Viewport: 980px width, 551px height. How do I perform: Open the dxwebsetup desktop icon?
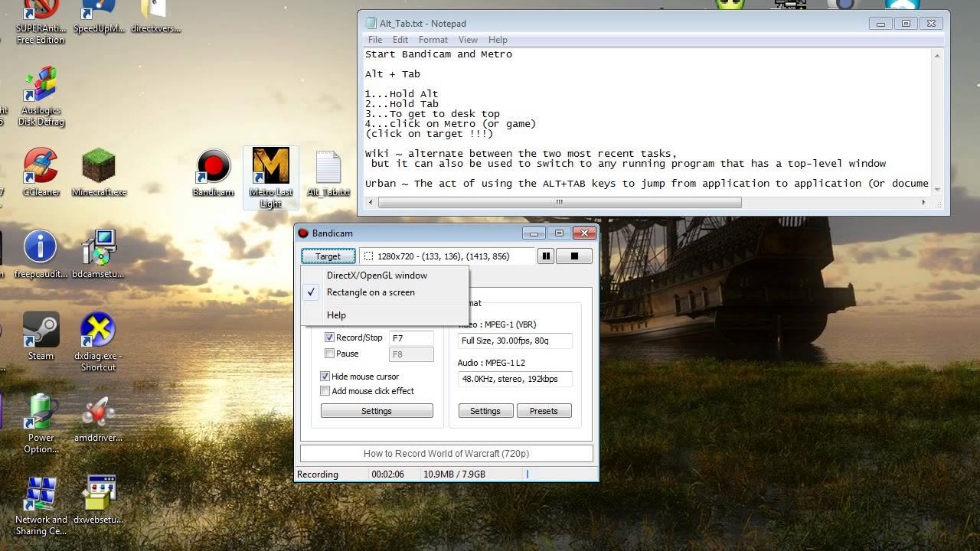point(99,500)
